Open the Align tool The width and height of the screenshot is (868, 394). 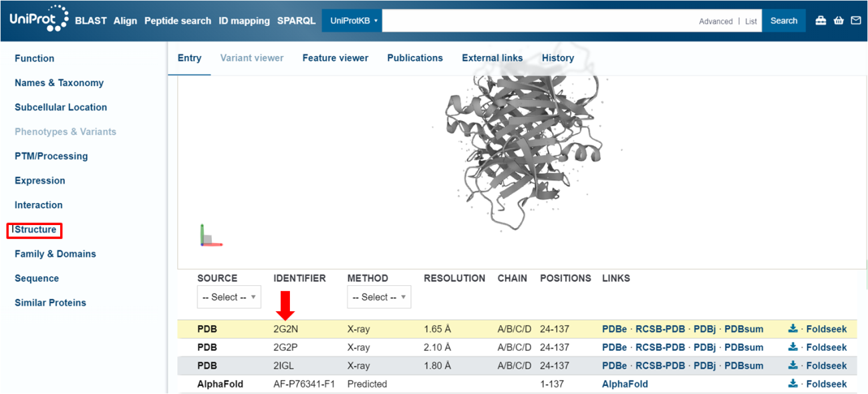(125, 21)
